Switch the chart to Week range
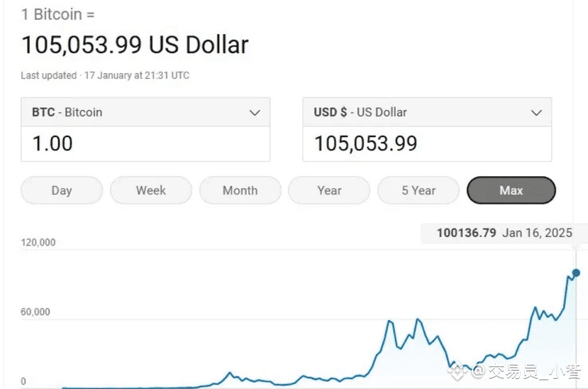The height and width of the screenshot is (389, 588). pos(151,190)
